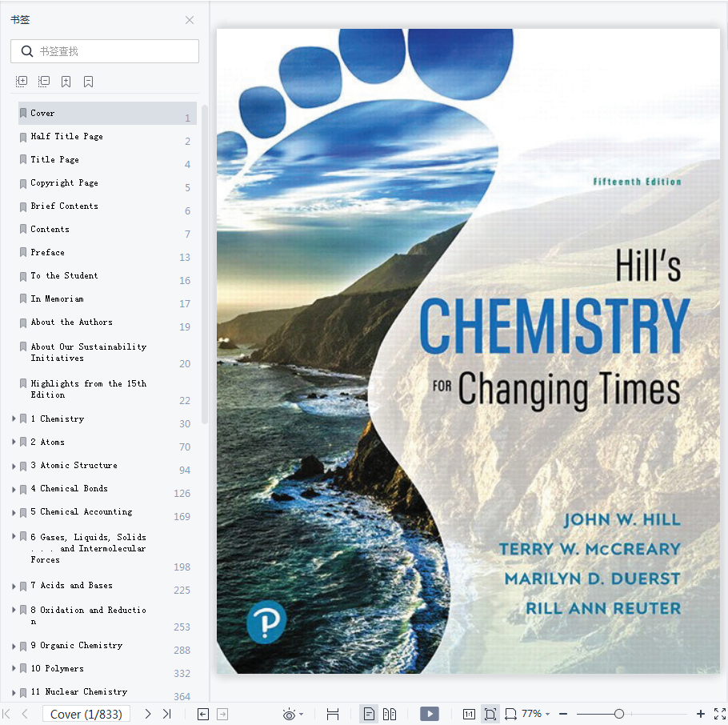This screenshot has height=725, width=728.
Task: Open the To the Student bookmark
Action: [107, 276]
